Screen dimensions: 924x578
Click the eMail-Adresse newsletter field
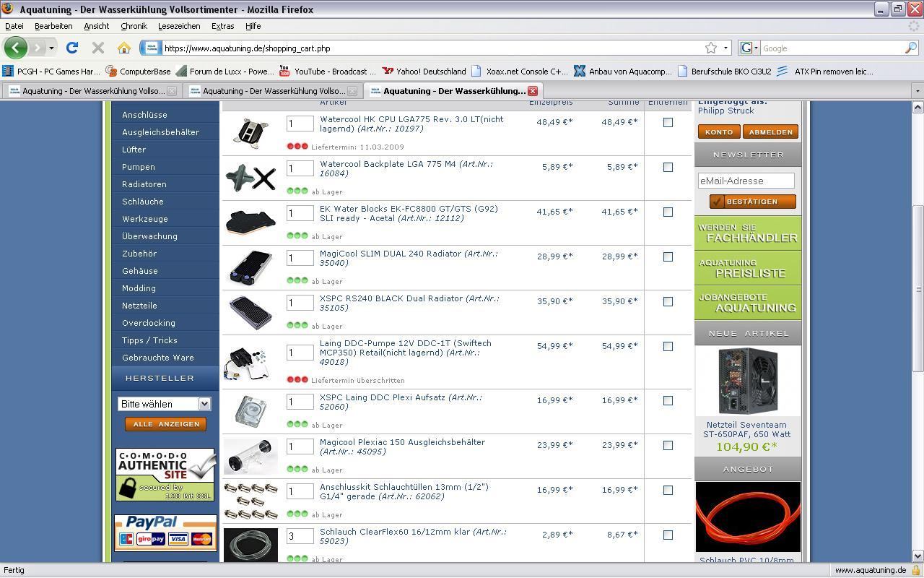point(746,181)
